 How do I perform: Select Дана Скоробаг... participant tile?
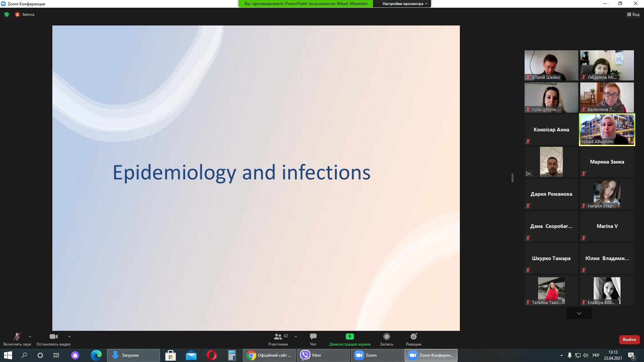pyautogui.click(x=551, y=226)
